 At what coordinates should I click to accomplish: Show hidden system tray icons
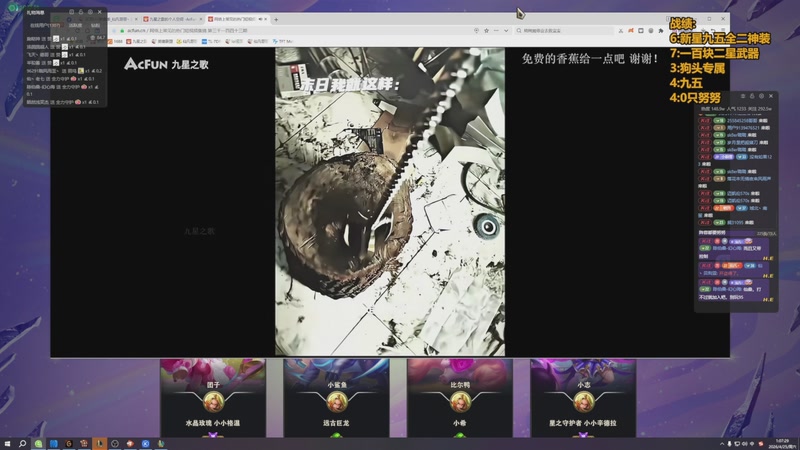pos(721,444)
